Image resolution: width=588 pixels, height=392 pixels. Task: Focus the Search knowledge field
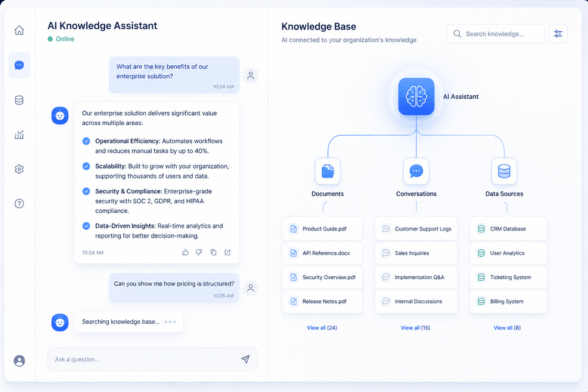pos(496,33)
